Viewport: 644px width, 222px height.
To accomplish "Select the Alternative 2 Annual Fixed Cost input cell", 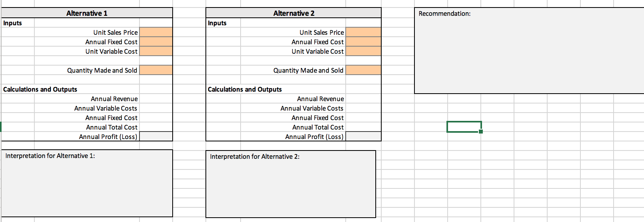I will (x=363, y=41).
